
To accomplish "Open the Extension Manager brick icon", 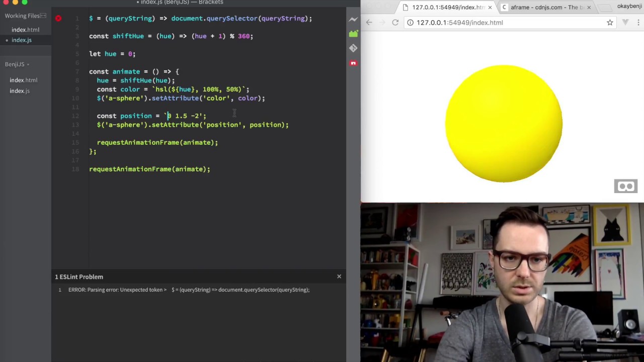I will coord(353,34).
